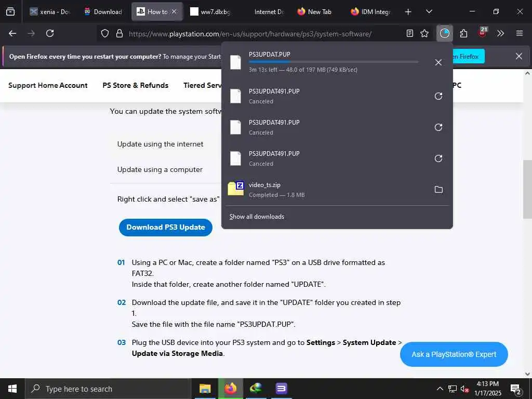Screen dimensions: 532x399
Task: Click the site padlock security icon
Action: 119,33
